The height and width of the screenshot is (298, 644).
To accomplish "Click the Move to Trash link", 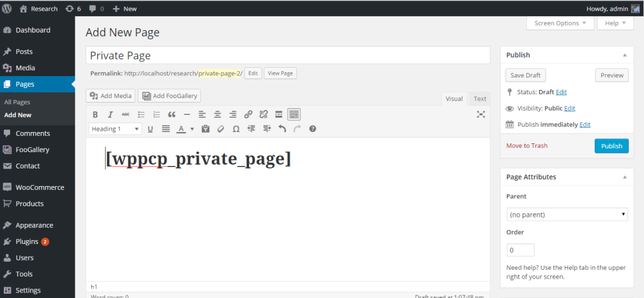I will pos(526,146).
